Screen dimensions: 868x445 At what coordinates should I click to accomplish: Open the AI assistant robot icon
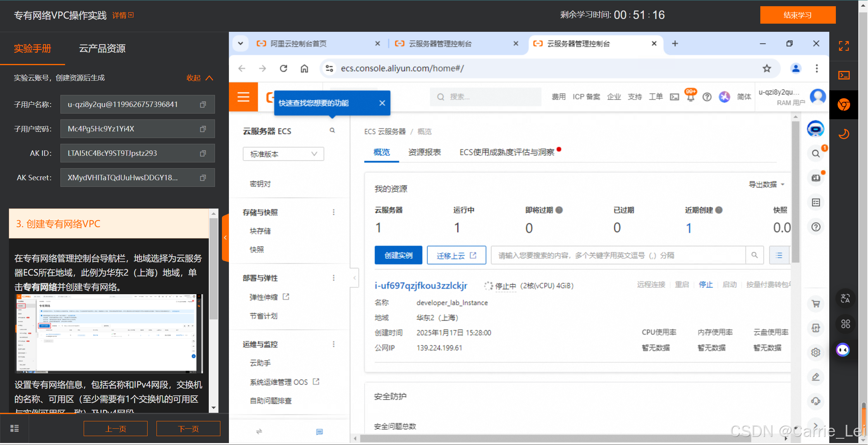tap(815, 129)
